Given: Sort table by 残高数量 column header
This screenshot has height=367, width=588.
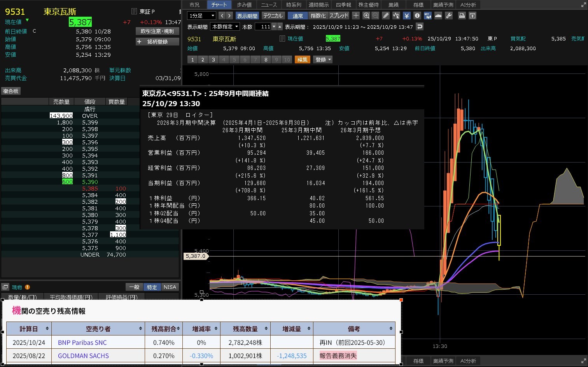Looking at the screenshot, I should click(245, 329).
